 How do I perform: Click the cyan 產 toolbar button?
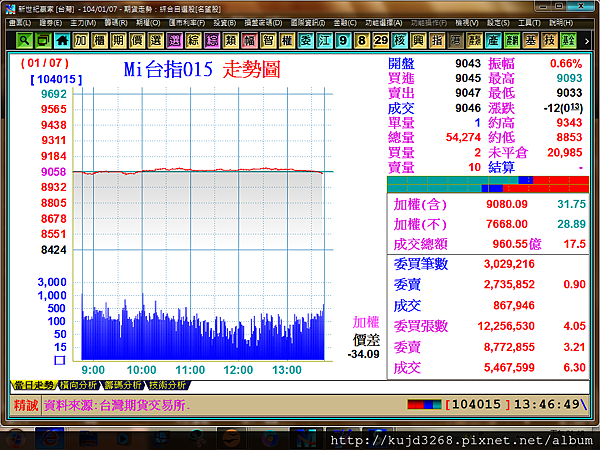tap(493, 40)
